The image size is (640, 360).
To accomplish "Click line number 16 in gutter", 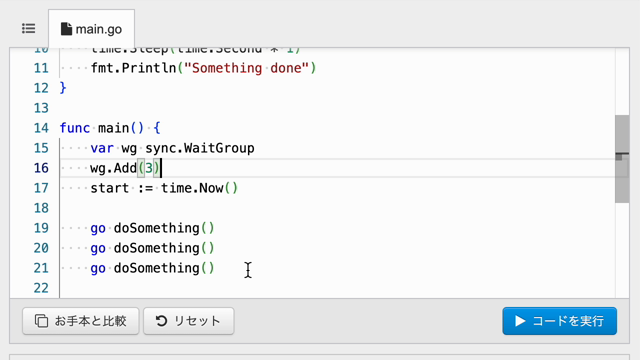I will coord(41,168).
